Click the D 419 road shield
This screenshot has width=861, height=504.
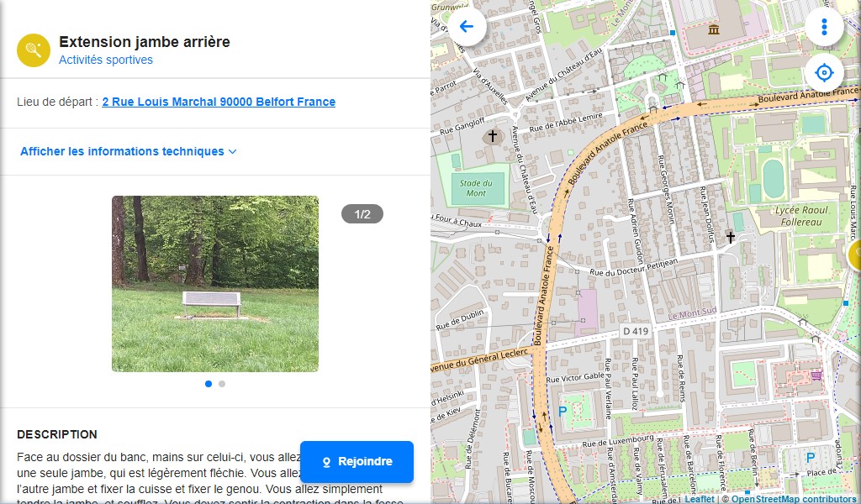point(636,331)
